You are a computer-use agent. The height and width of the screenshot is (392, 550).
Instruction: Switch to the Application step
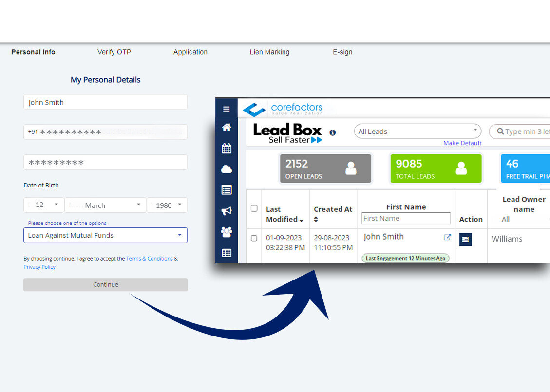click(190, 52)
